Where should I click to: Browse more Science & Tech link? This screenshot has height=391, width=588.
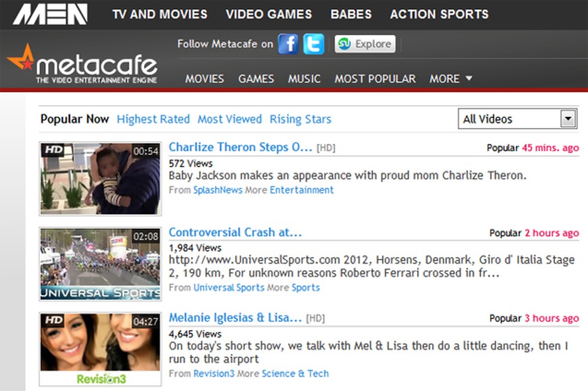[x=295, y=374]
